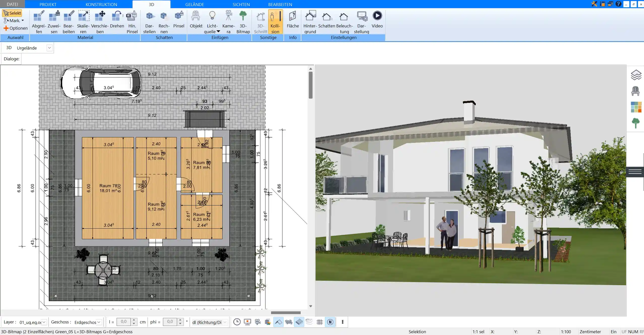Choose the shadow Pinsel tool
This screenshot has height=335, width=644.
coord(179,20)
